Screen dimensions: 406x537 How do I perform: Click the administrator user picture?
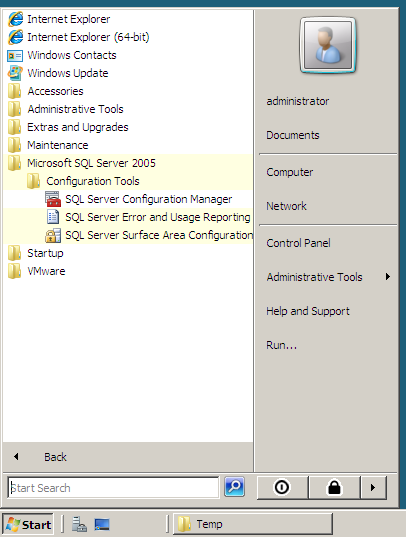click(x=328, y=45)
